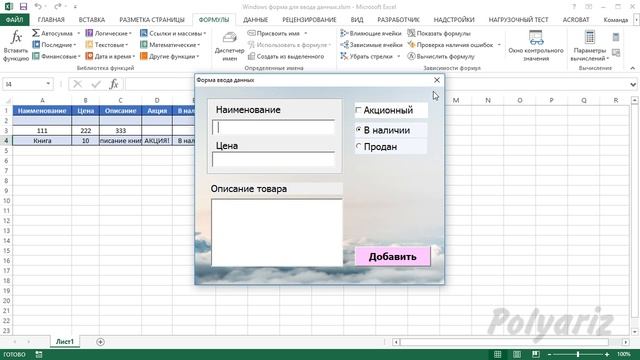640x360 pixels.
Task: Select row header 10
Action: coord(6,200)
